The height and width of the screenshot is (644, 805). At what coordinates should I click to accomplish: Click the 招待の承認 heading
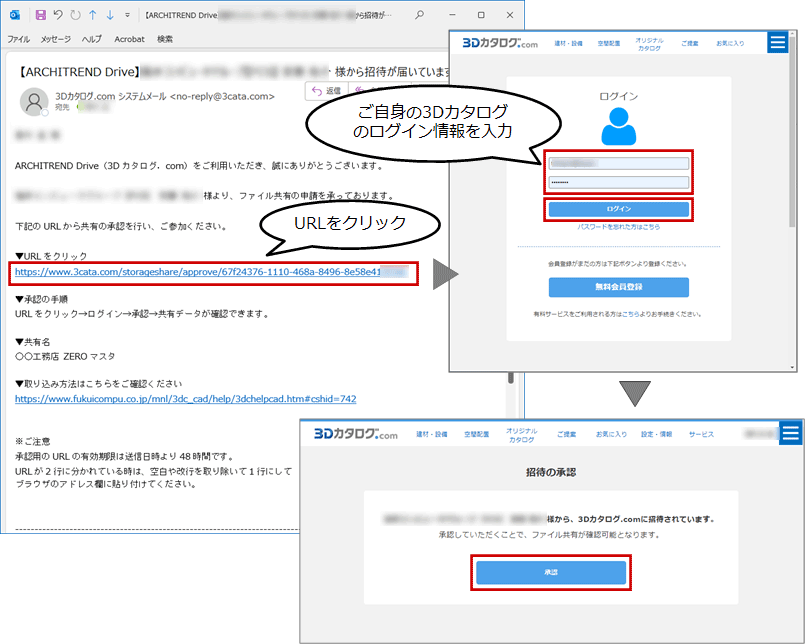pos(551,472)
